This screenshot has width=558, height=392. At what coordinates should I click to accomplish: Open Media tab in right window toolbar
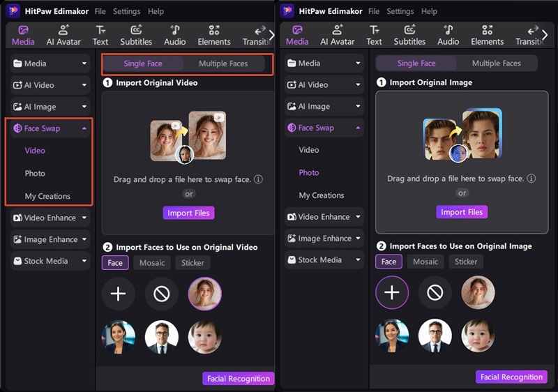tap(297, 35)
